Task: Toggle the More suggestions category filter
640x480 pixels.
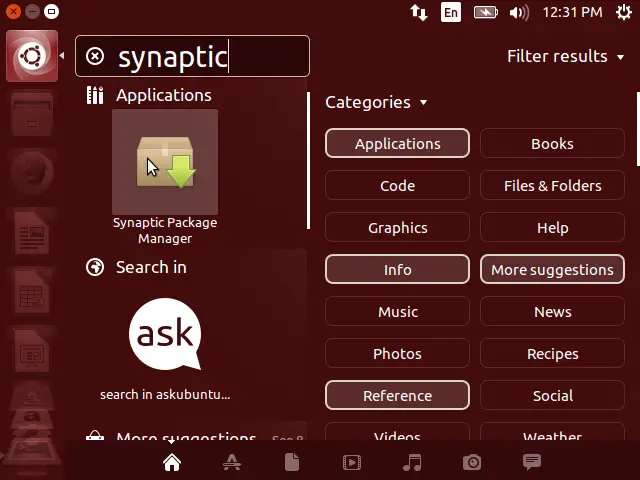Action: coord(552,269)
